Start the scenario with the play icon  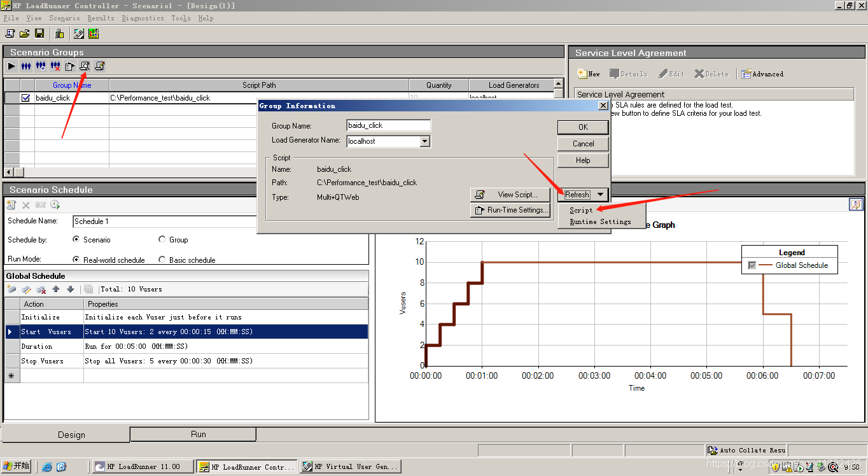click(11, 66)
